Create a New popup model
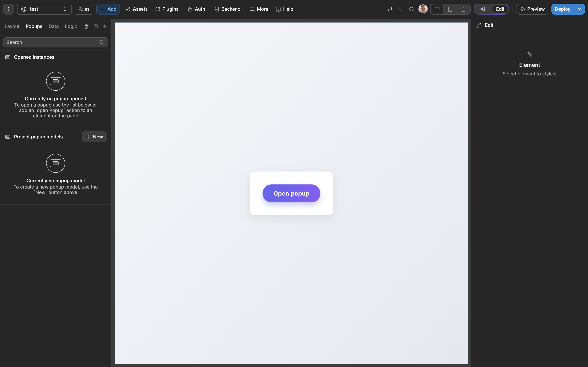The height and width of the screenshot is (367, 588). point(94,137)
